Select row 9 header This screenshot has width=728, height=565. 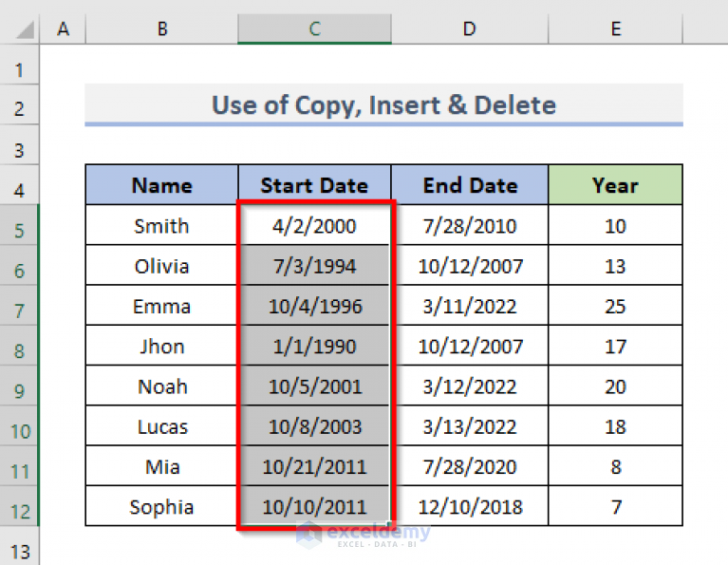(19, 386)
